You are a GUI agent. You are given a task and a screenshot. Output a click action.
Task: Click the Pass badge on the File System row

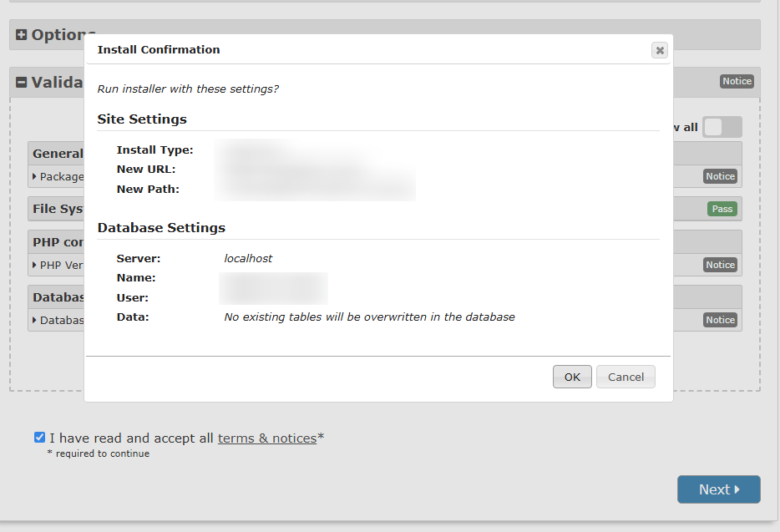pyautogui.click(x=722, y=209)
